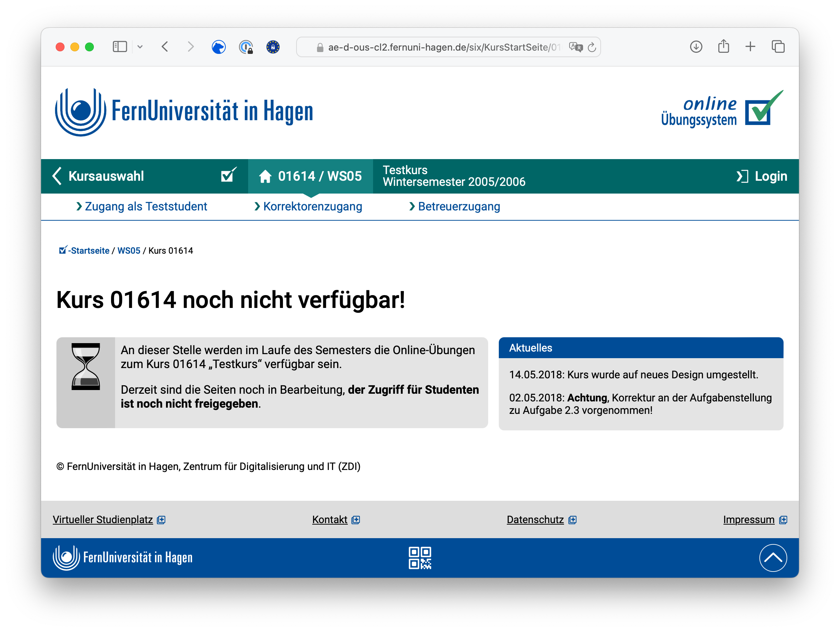This screenshot has height=632, width=840.
Task: Open Zugang als Teststudent
Action: [x=141, y=206]
